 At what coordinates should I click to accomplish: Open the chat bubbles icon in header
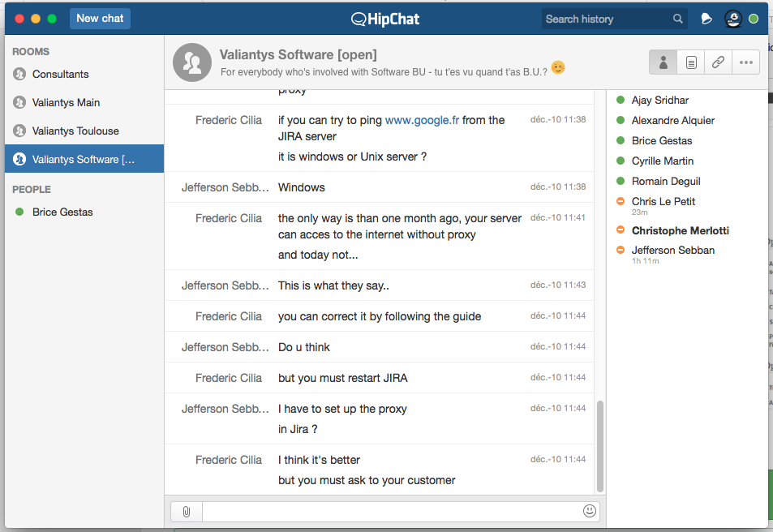click(706, 19)
